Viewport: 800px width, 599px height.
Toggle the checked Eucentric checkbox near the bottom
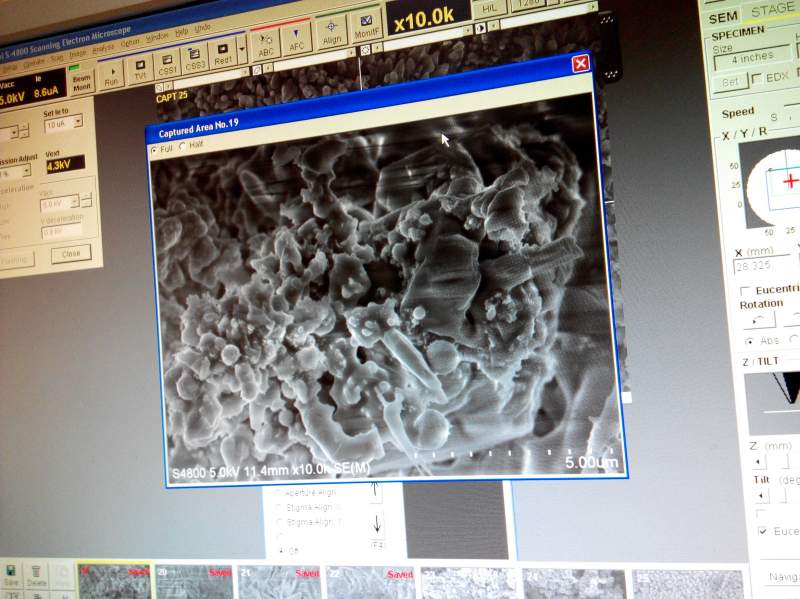(x=762, y=532)
